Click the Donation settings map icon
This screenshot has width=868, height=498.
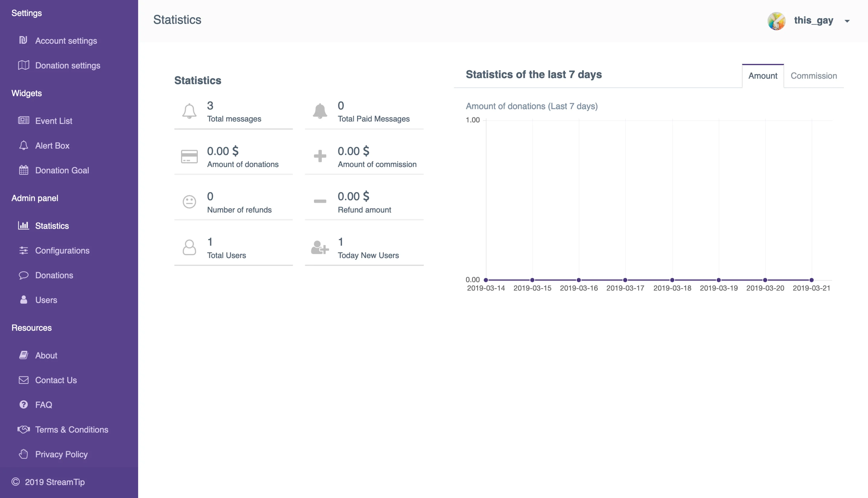pyautogui.click(x=23, y=65)
